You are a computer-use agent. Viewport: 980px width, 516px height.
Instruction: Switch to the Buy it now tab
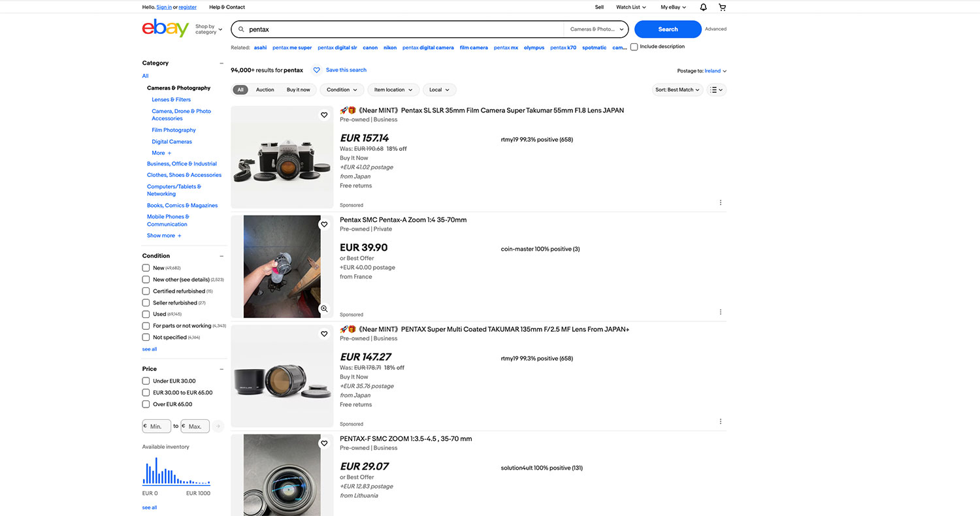coord(299,90)
